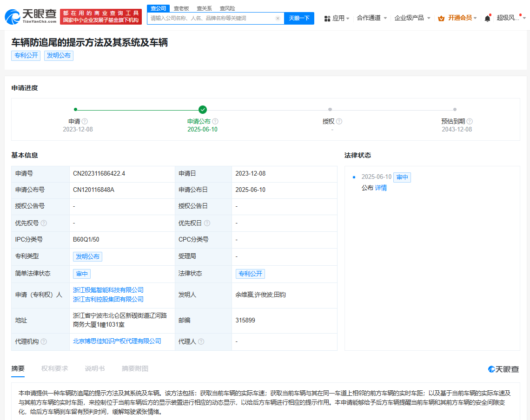Click the help icon beside 代理机构

(44, 341)
